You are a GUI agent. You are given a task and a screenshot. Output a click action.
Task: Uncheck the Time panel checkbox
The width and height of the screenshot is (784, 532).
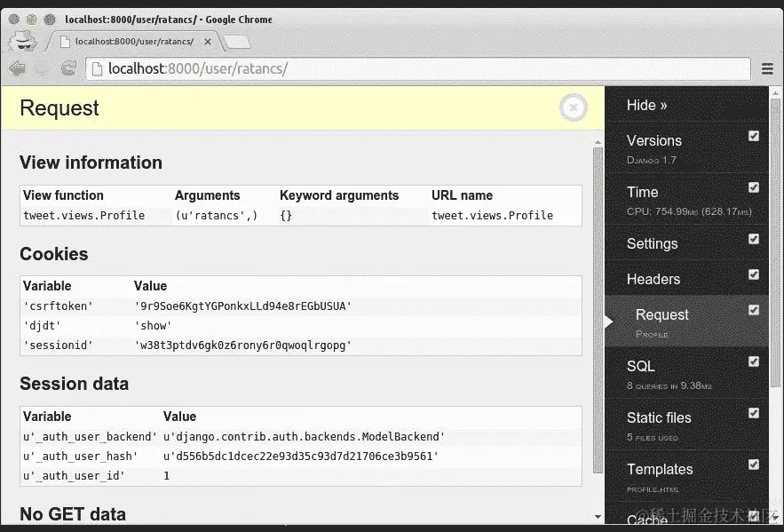point(754,187)
